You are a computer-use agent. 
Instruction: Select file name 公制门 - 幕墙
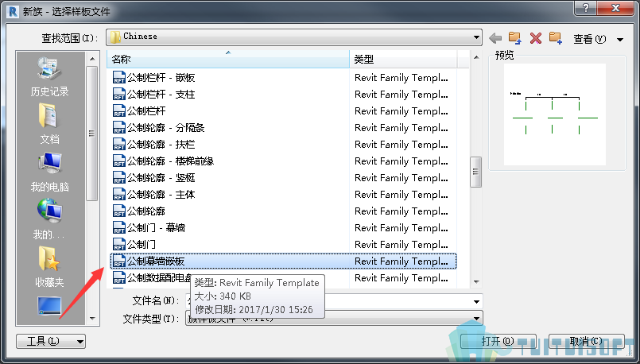(x=156, y=228)
